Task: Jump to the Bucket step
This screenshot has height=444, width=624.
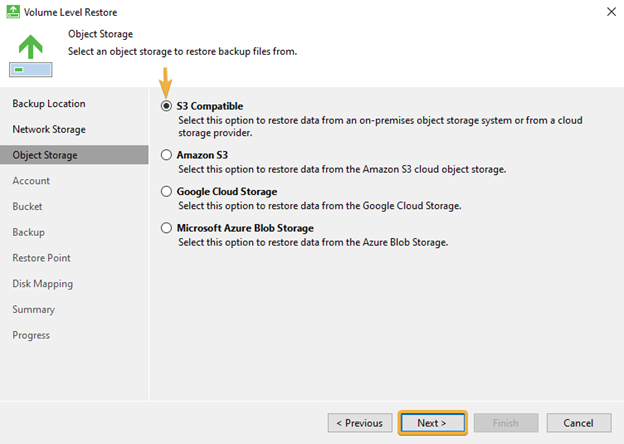Action: [x=27, y=206]
